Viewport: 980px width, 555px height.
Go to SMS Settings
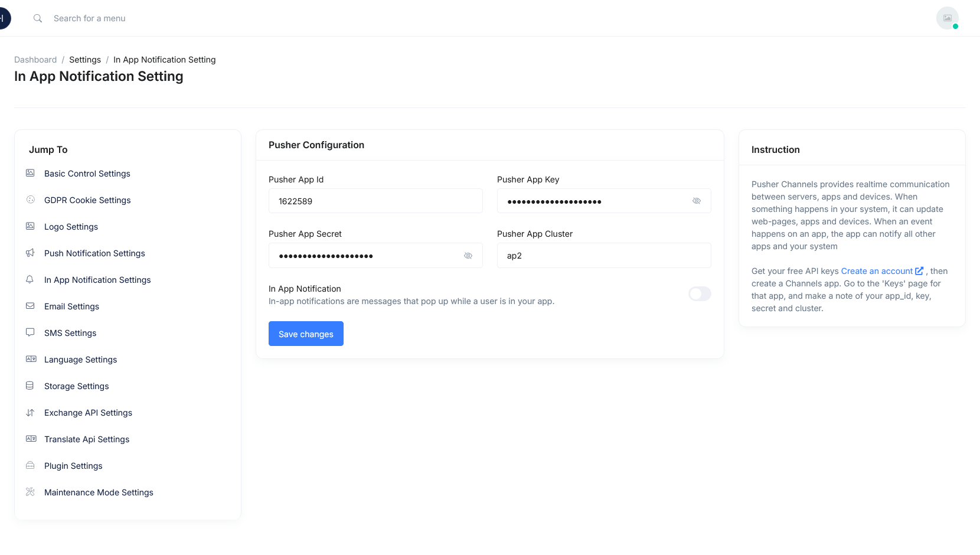tap(70, 333)
